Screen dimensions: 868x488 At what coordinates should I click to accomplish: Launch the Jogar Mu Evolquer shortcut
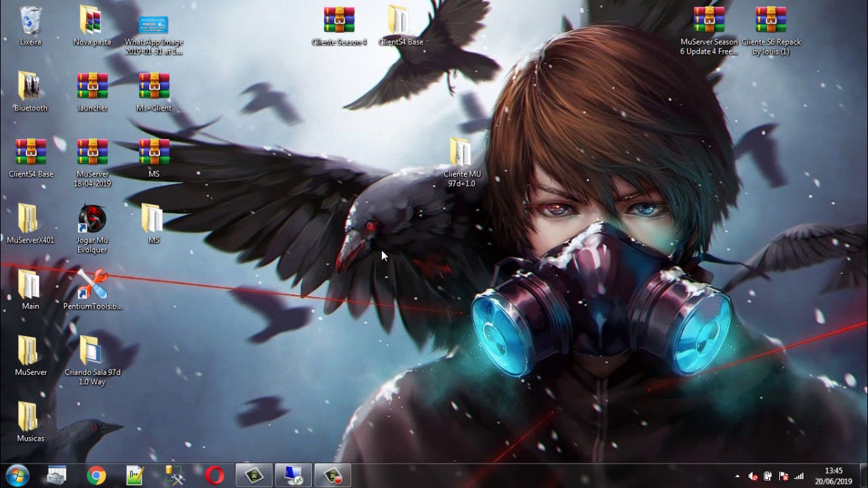point(92,228)
